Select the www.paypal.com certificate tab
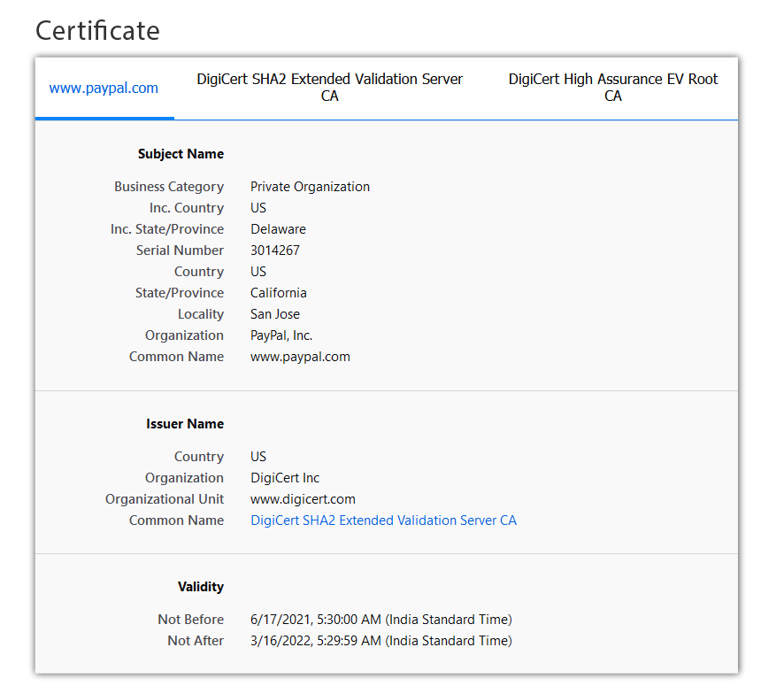The image size is (784, 686). pyautogui.click(x=104, y=88)
